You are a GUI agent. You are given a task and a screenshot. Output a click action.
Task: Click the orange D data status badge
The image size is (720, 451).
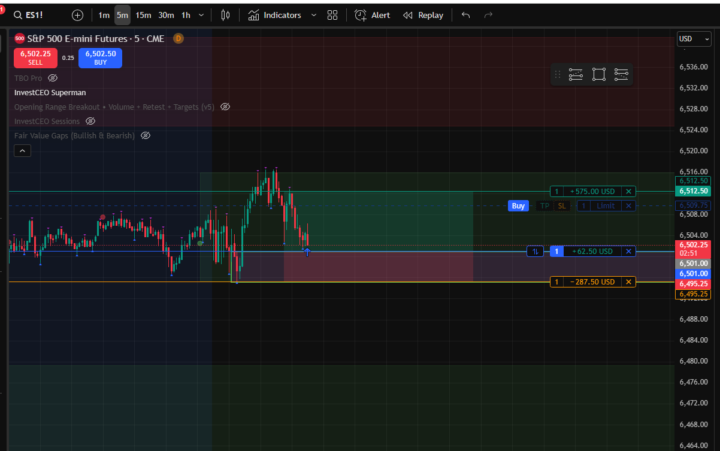[x=178, y=39]
